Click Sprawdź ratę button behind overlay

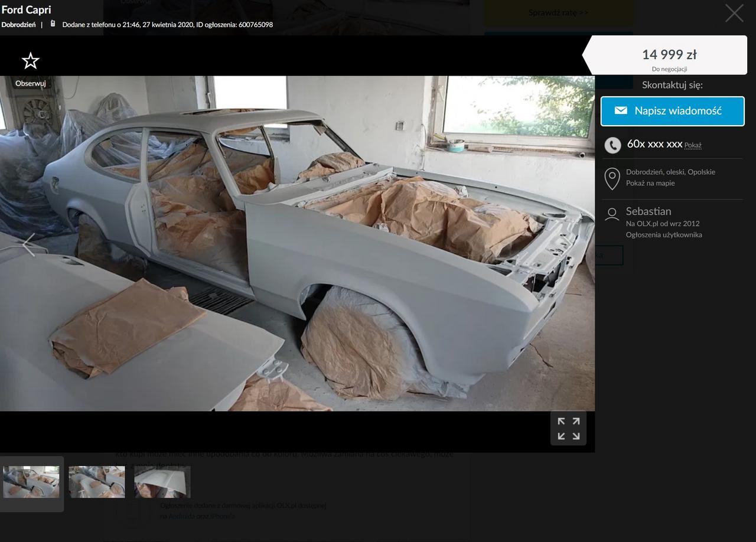click(x=558, y=12)
